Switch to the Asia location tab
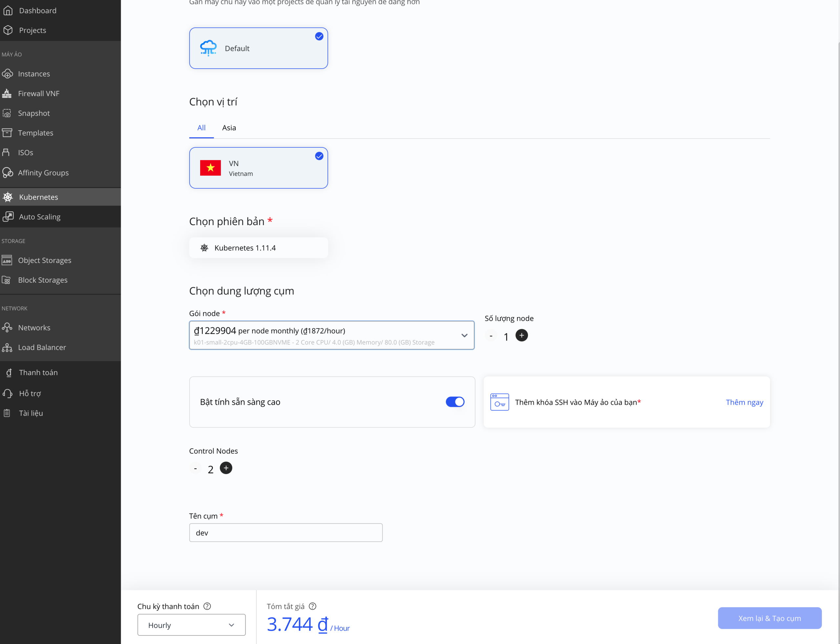The image size is (840, 644). coord(229,128)
